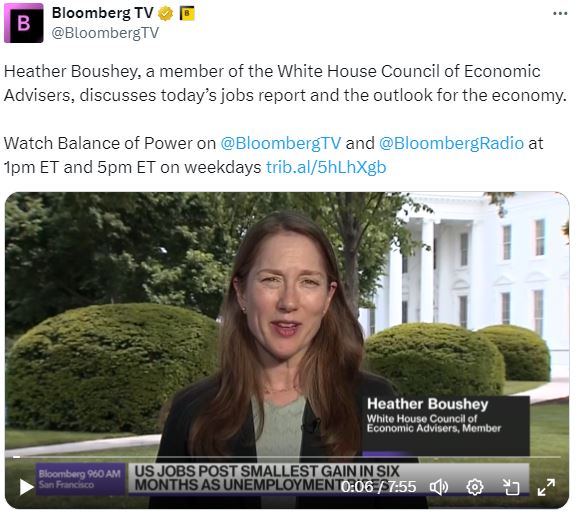Image resolution: width=576 pixels, height=521 pixels.
Task: Open the @BloombergRadio mention link
Action: coord(451,143)
